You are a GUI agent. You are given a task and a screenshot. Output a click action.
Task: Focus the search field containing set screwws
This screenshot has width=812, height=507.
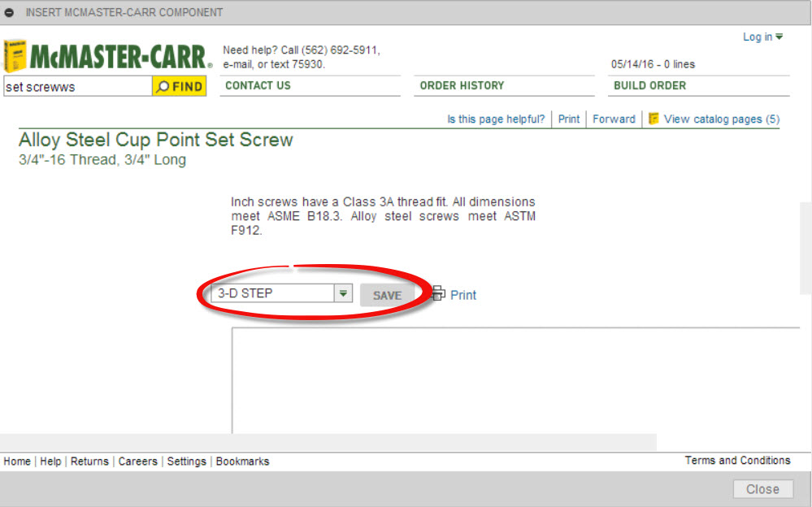[78, 86]
